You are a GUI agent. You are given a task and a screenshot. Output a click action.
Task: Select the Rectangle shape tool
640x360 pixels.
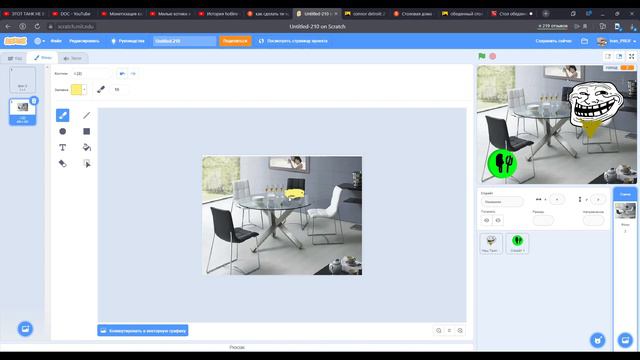[87, 131]
